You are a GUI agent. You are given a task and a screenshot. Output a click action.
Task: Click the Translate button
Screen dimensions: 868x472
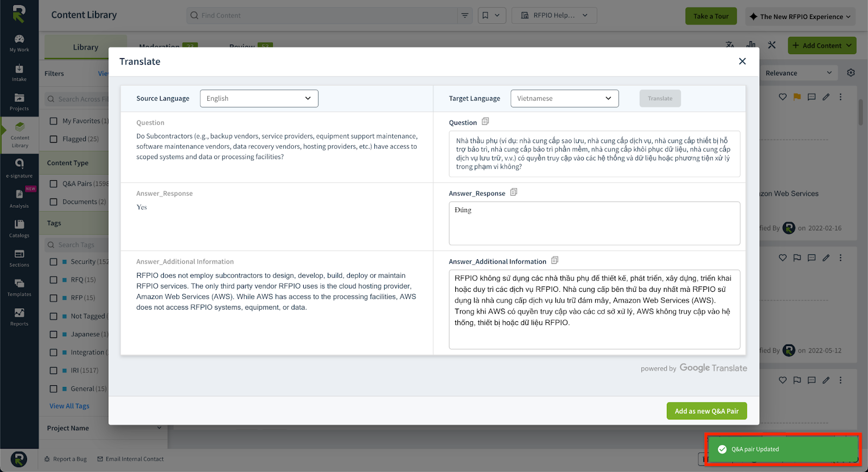660,98
